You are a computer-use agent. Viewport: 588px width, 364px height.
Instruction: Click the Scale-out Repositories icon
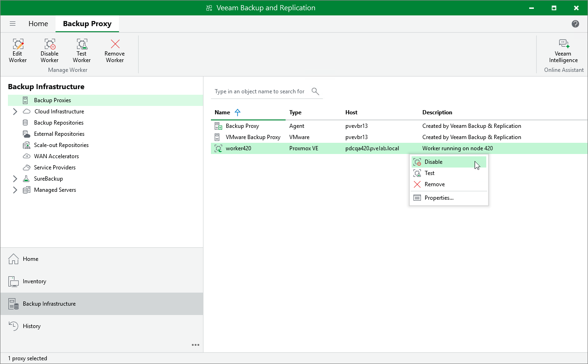pos(26,145)
